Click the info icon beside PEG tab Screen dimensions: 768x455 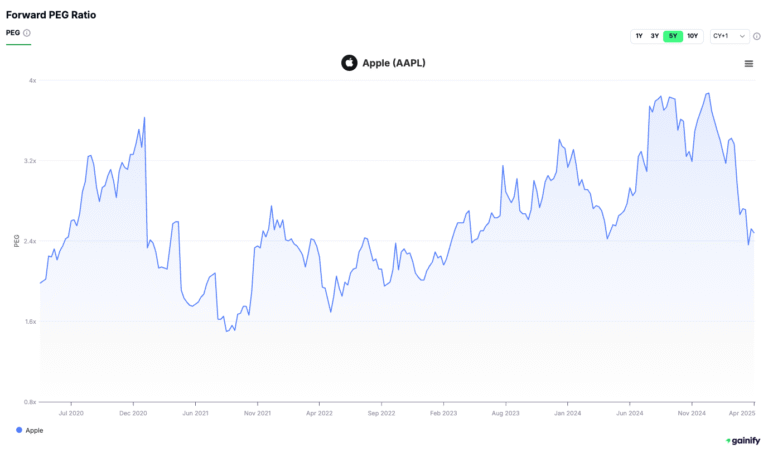26,33
